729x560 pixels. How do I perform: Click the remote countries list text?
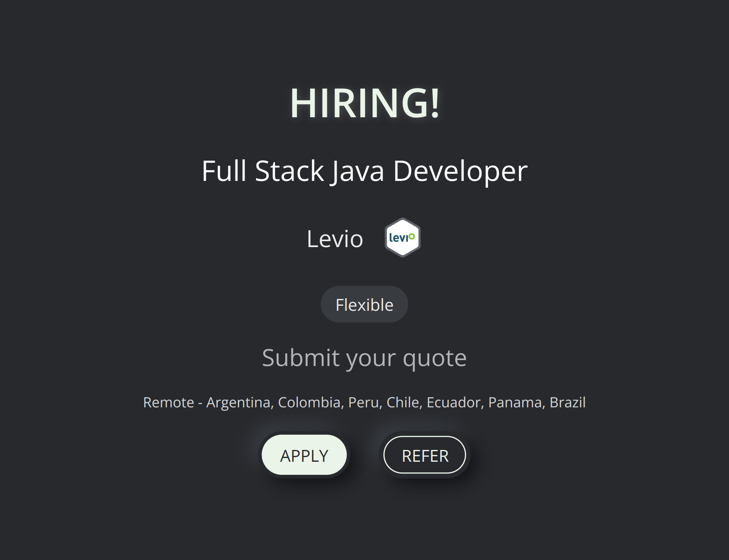click(364, 402)
